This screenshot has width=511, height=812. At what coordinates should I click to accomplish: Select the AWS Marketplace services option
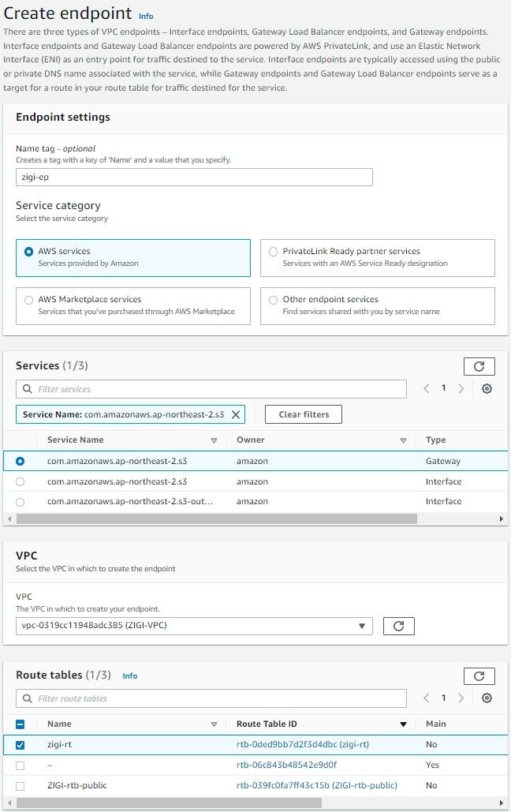(x=28, y=301)
